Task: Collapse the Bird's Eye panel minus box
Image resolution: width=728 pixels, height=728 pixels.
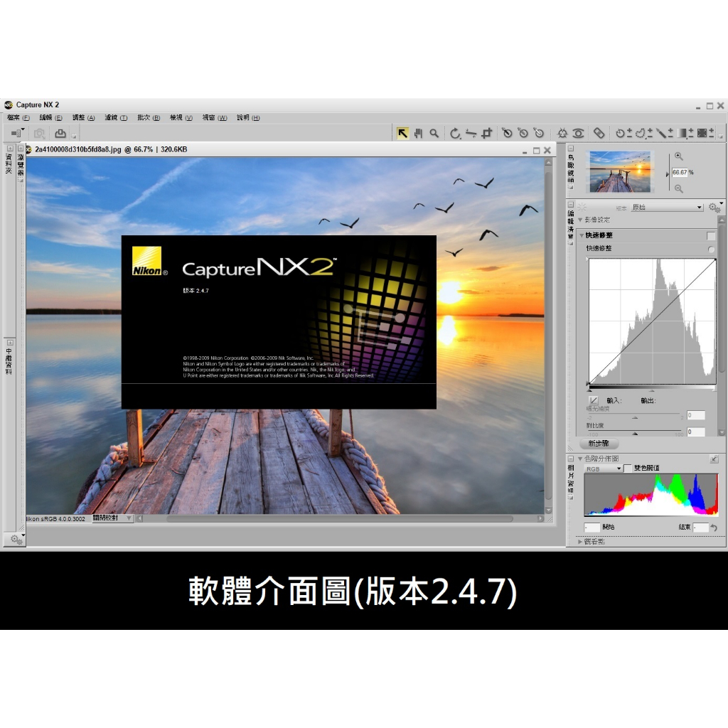Action: click(x=571, y=149)
